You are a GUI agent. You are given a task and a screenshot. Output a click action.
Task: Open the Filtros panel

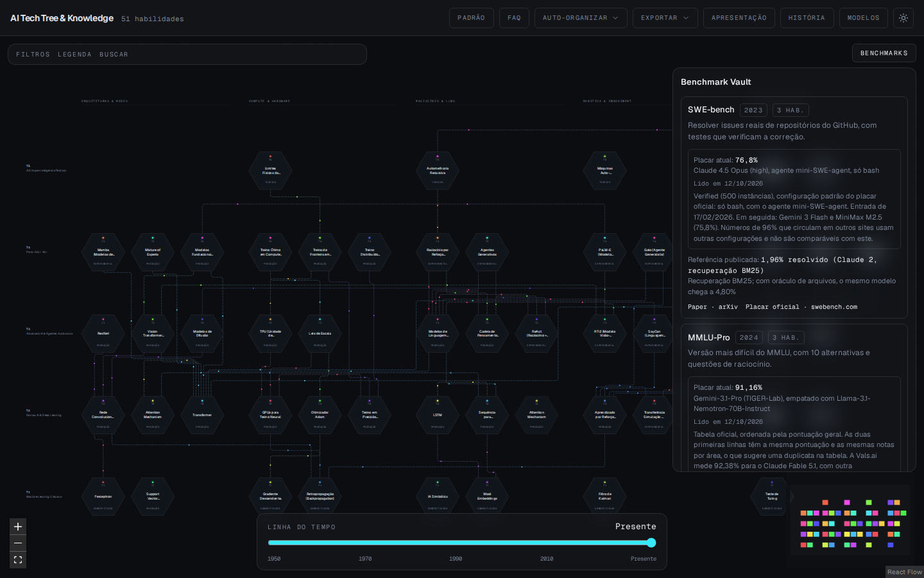tap(33, 55)
